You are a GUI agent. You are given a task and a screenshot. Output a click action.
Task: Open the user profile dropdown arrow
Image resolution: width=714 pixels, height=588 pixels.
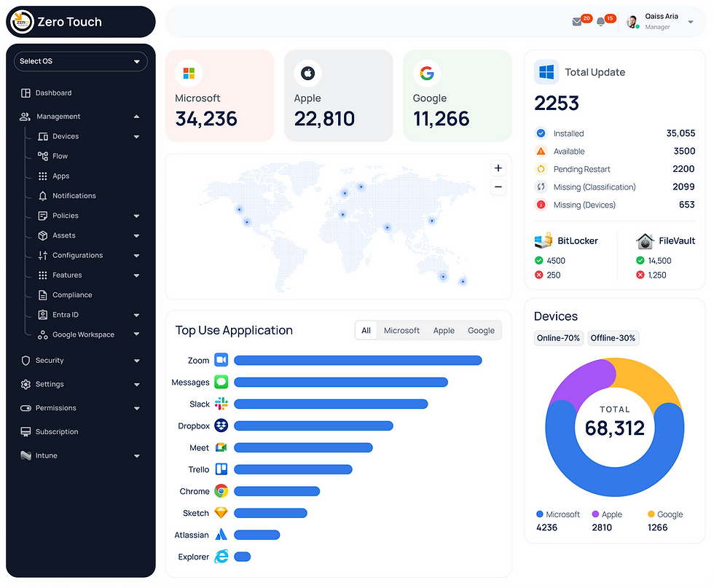(x=691, y=22)
